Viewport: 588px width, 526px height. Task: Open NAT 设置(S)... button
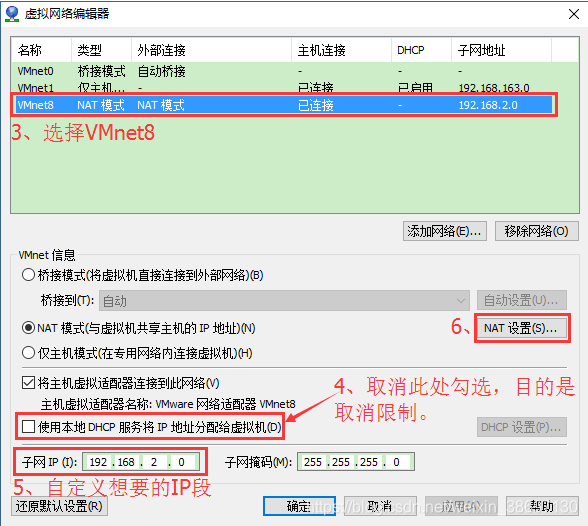(x=521, y=328)
